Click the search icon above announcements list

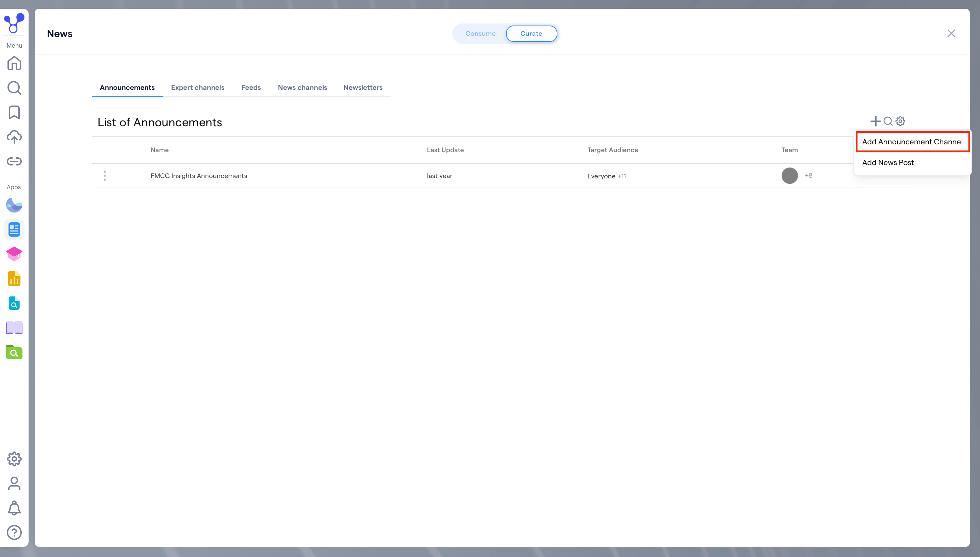click(x=888, y=121)
